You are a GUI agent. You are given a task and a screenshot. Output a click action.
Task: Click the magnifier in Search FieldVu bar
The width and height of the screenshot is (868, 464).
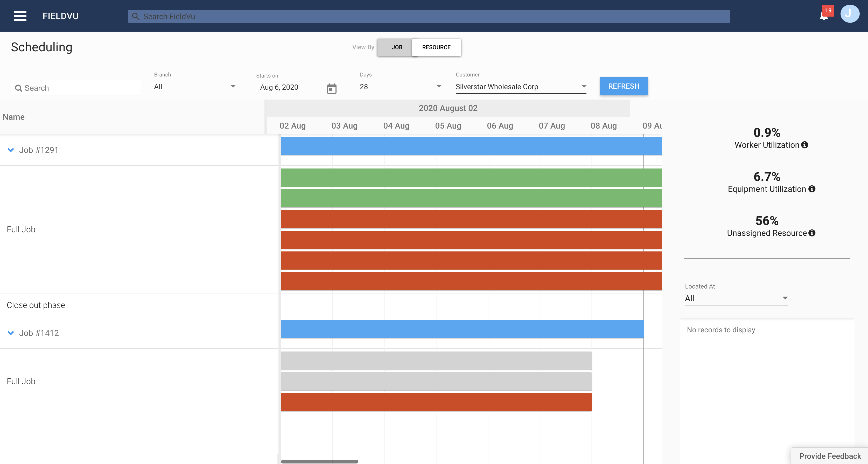135,17
